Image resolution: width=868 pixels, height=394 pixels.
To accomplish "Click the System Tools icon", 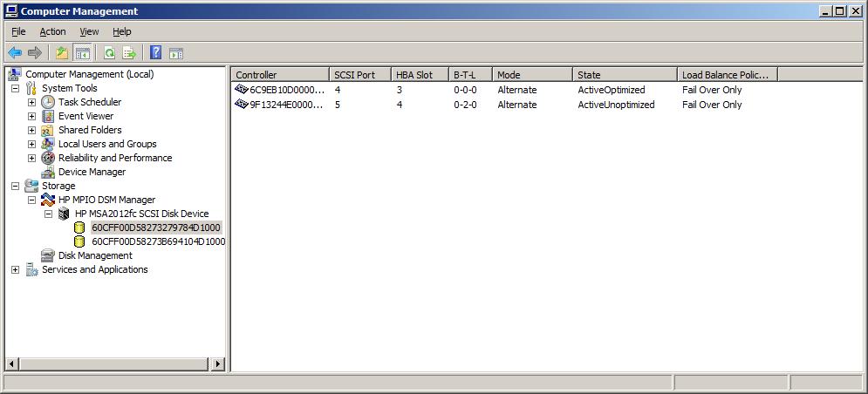I will click(31, 88).
